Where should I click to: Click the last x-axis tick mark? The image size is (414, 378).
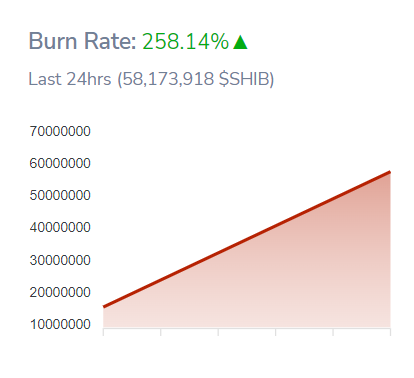pyautogui.click(x=390, y=332)
